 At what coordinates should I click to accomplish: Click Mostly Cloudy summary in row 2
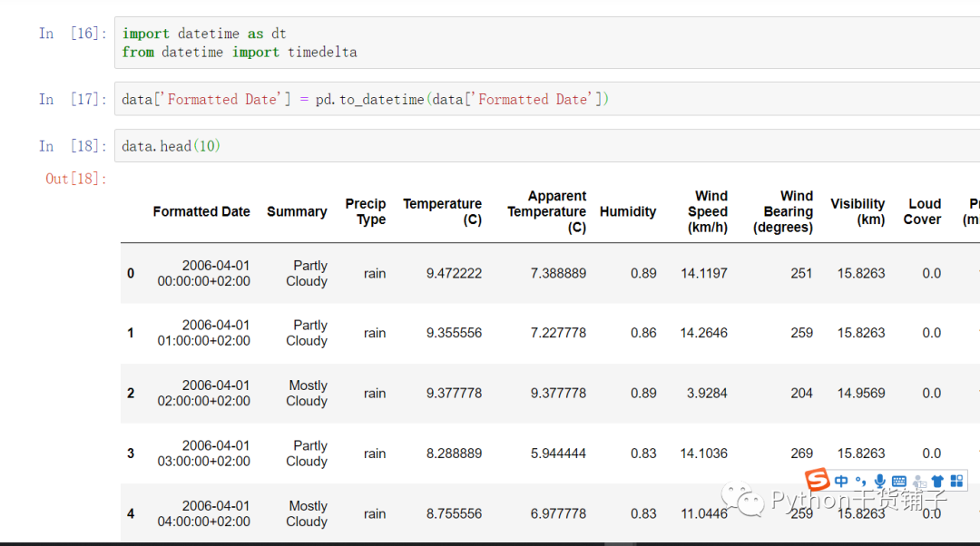(307, 393)
